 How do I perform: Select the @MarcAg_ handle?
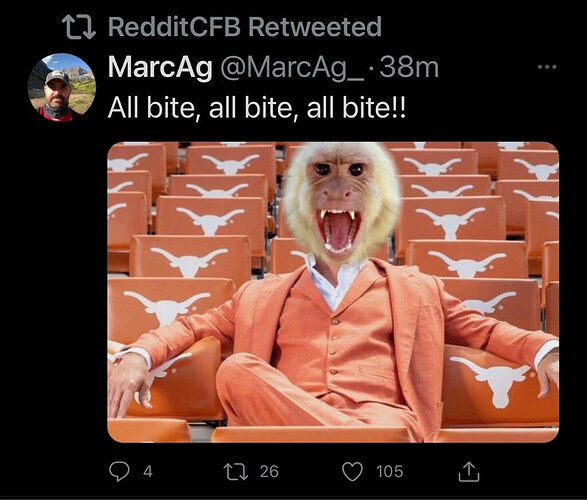(x=292, y=68)
